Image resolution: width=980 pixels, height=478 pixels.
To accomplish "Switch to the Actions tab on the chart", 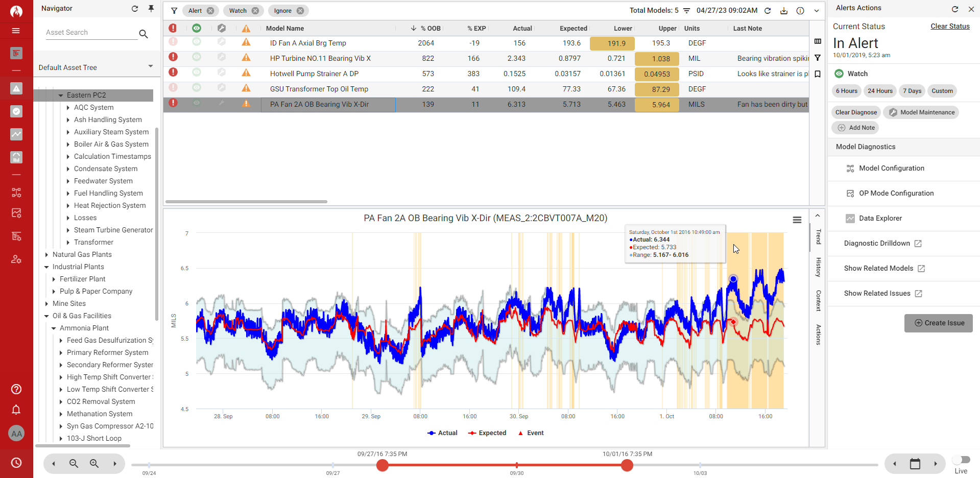I will pos(818,334).
